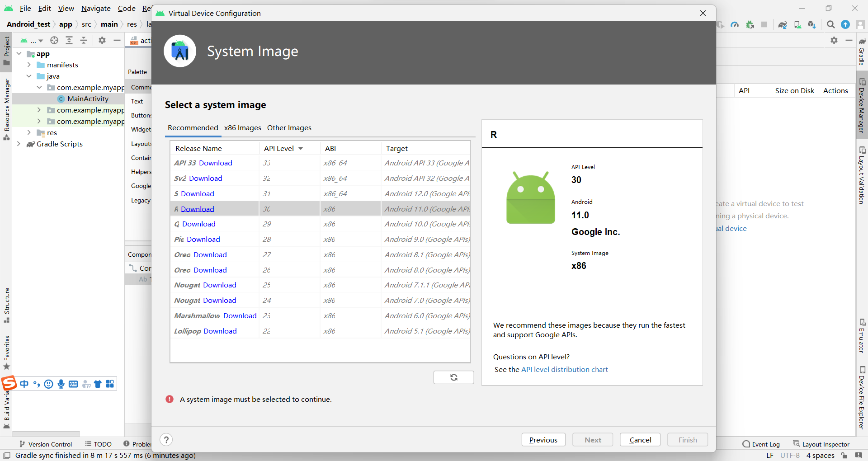Switch to the Recommended tab

point(193,128)
